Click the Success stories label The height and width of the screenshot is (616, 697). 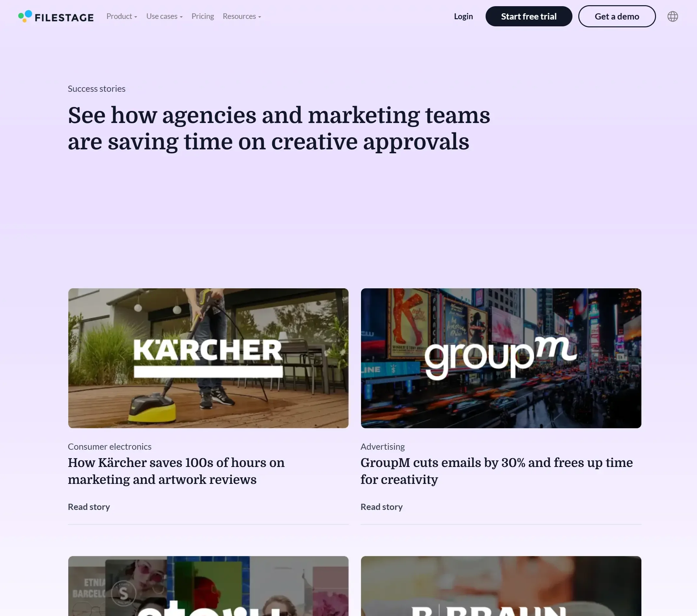point(97,89)
